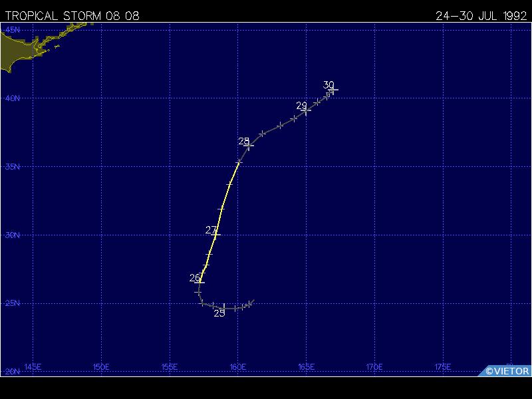Select the day 30 track marker label
This screenshot has width=532, height=399.
[329, 84]
